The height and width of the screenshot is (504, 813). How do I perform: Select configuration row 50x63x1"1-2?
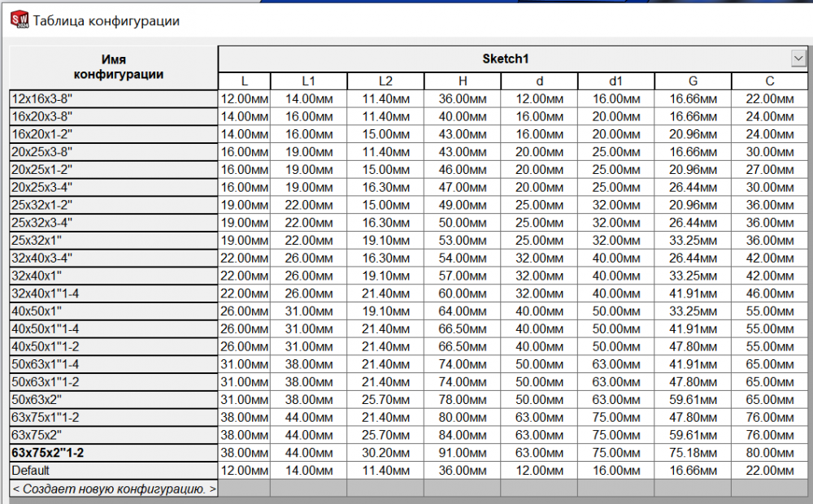click(x=114, y=382)
